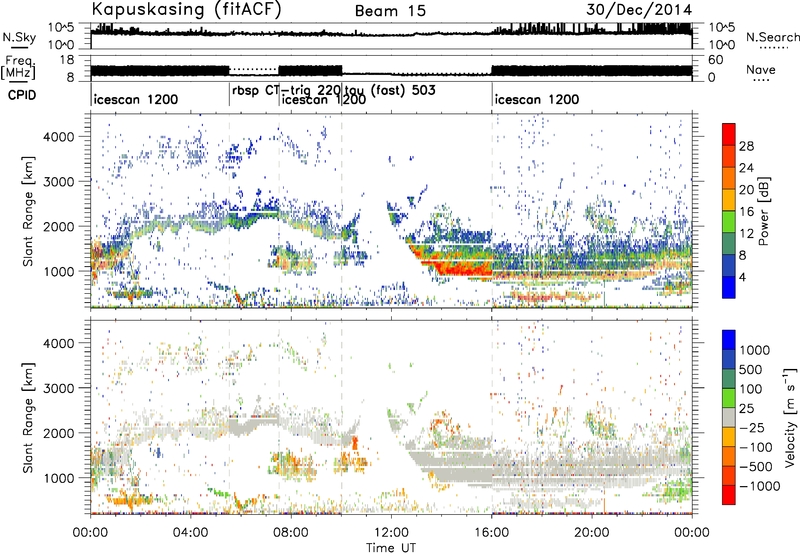Select the 08:00 time axis label

[x=291, y=533]
